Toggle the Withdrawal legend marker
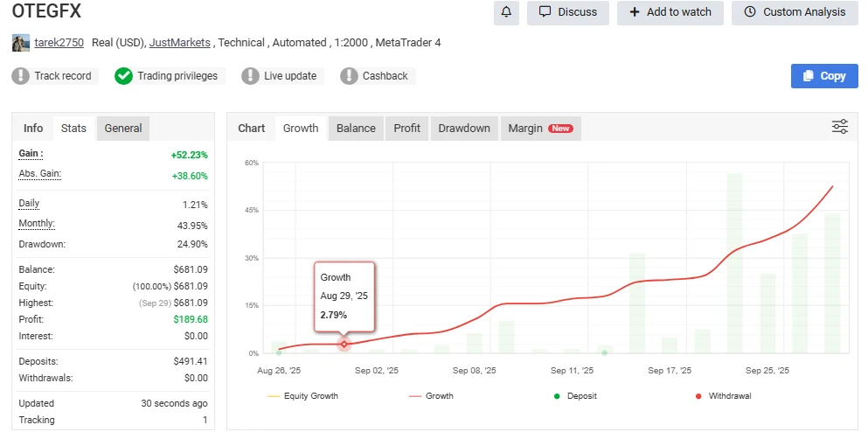This screenshot has width=868, height=432. click(721, 396)
